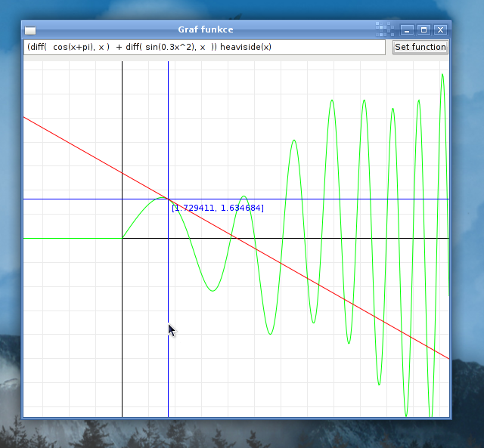Click the dotted grip pattern in title bar

coord(385,29)
